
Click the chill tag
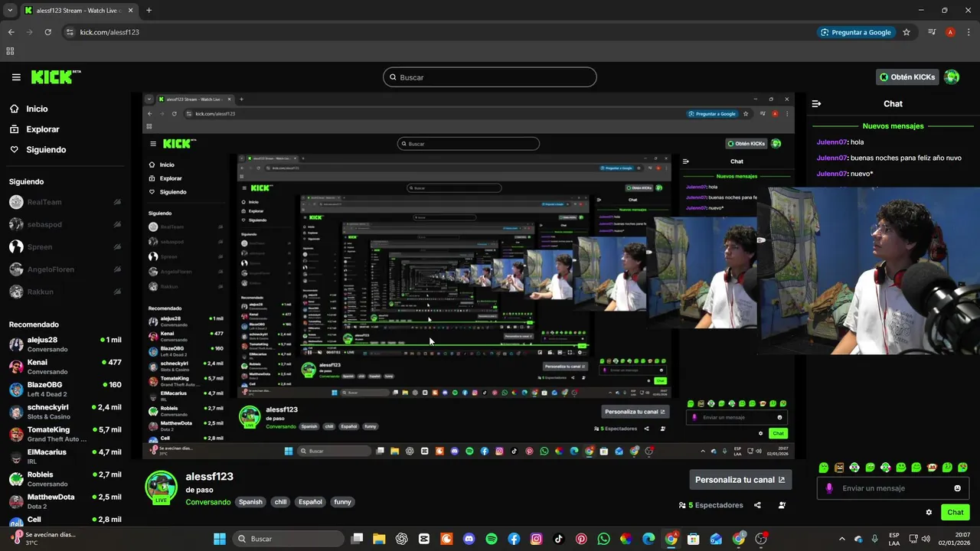coord(281,502)
